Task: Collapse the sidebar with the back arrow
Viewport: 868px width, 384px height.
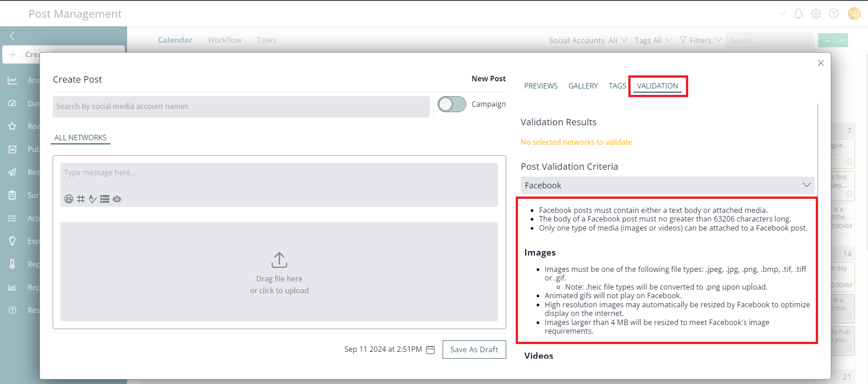Action: pyautogui.click(x=12, y=35)
